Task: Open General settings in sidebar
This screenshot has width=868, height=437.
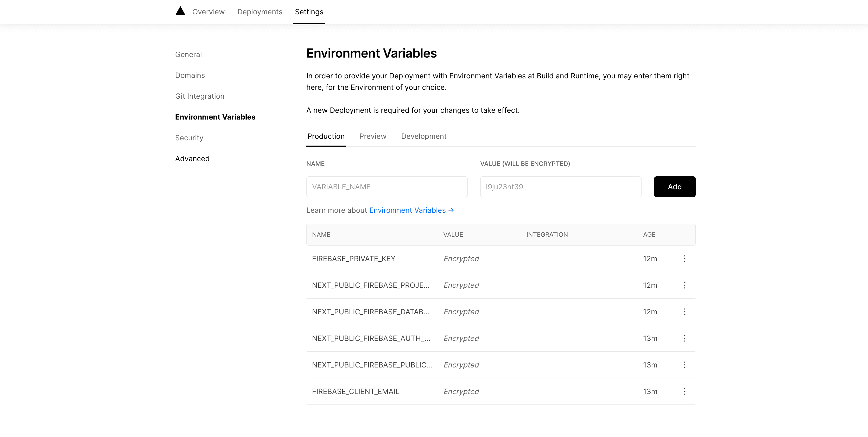Action: click(x=188, y=55)
